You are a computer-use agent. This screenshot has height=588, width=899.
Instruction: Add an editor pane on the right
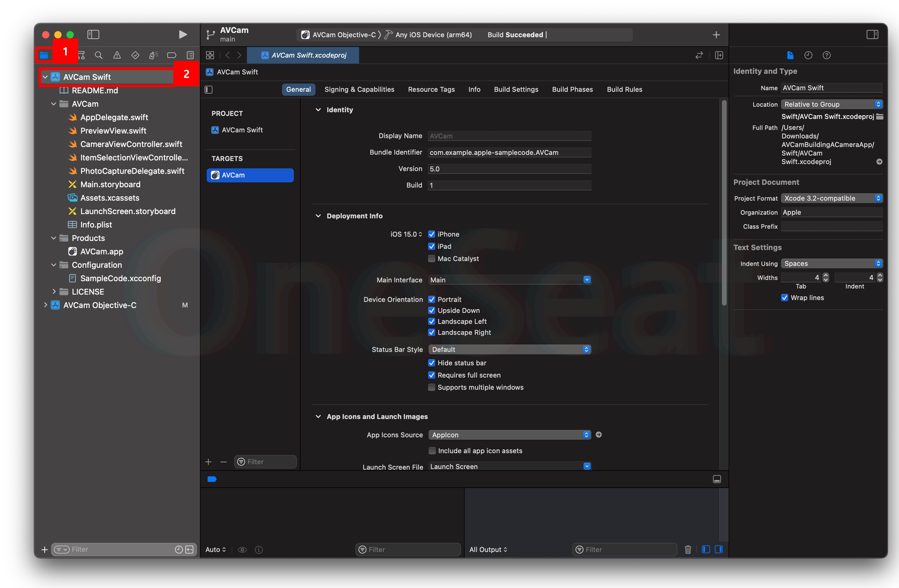pos(719,55)
